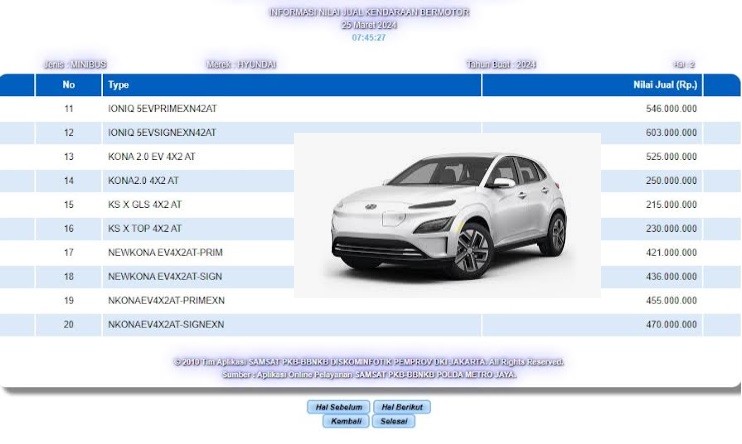Screen dimensions: 742x444
Task: Click the Merek : HYUNDAI label
Action: pyautogui.click(x=241, y=64)
